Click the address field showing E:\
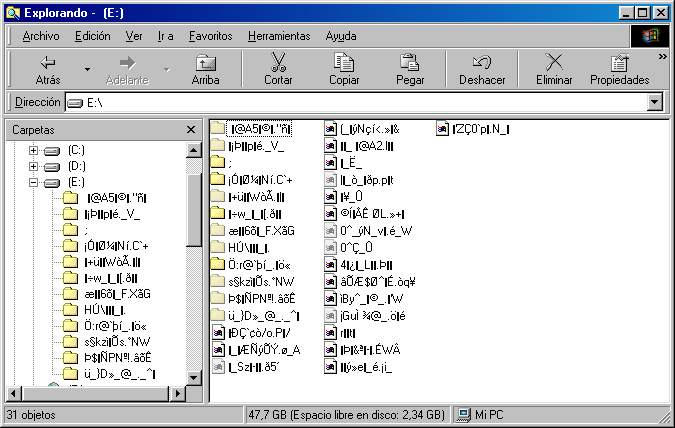This screenshot has width=675, height=428. click(356, 102)
